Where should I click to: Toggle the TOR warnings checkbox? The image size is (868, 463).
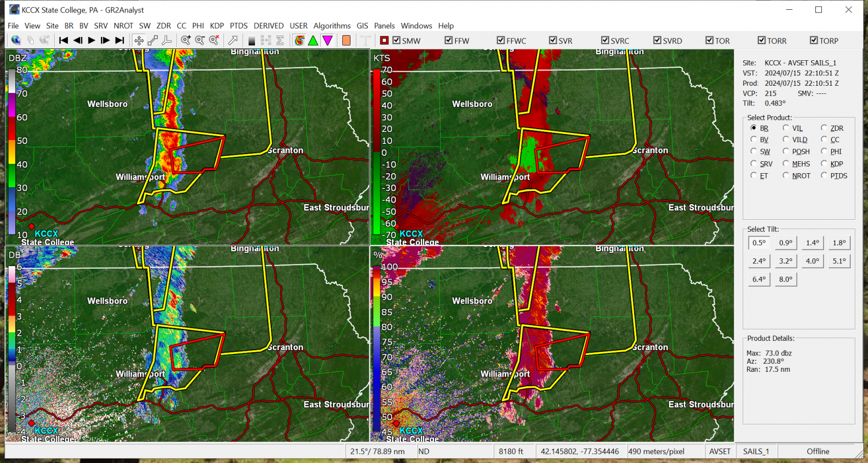click(x=709, y=40)
